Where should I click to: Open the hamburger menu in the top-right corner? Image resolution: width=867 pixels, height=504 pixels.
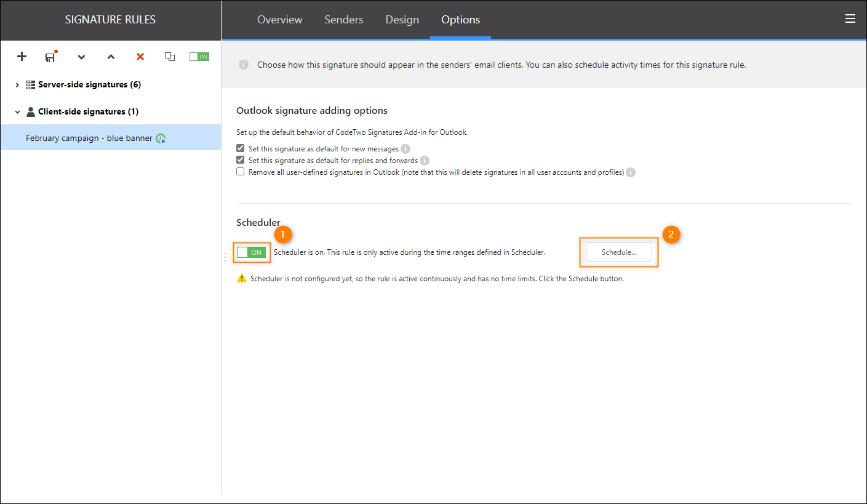click(x=850, y=18)
